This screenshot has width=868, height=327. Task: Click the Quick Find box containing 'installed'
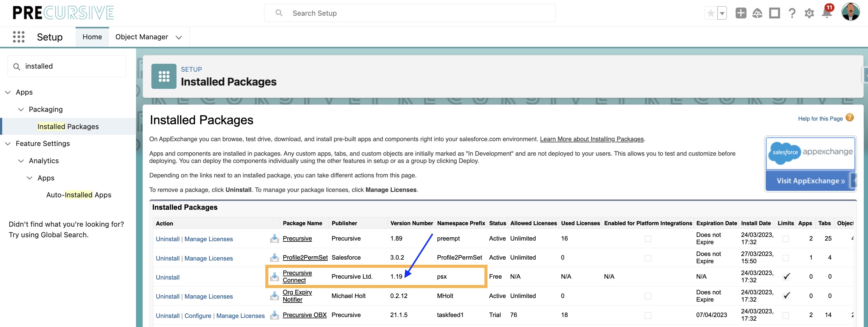[67, 66]
